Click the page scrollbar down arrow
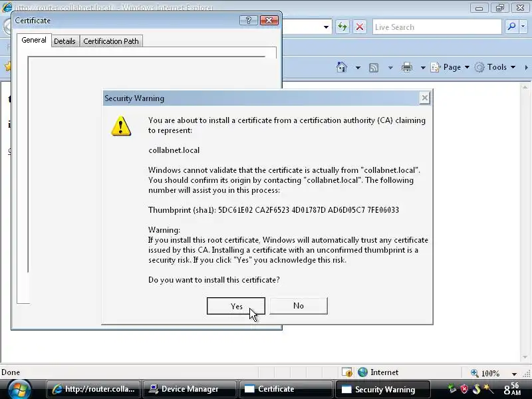 tap(525, 357)
